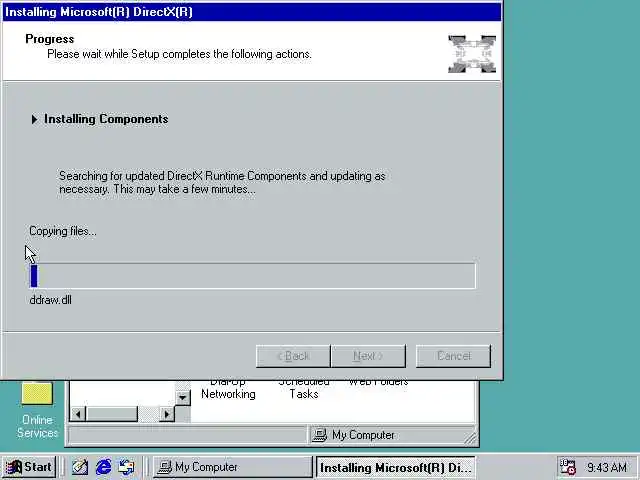This screenshot has height=480, width=640.
Task: Click the Progress heading text
Action: point(50,39)
